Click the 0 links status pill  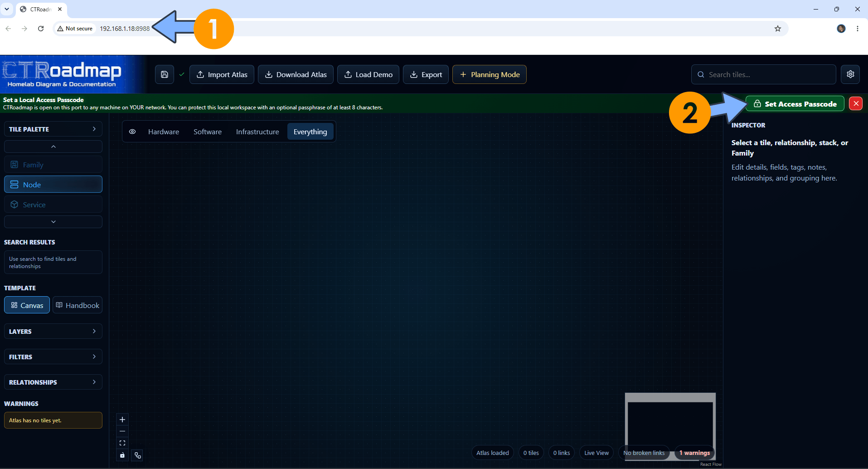click(562, 453)
